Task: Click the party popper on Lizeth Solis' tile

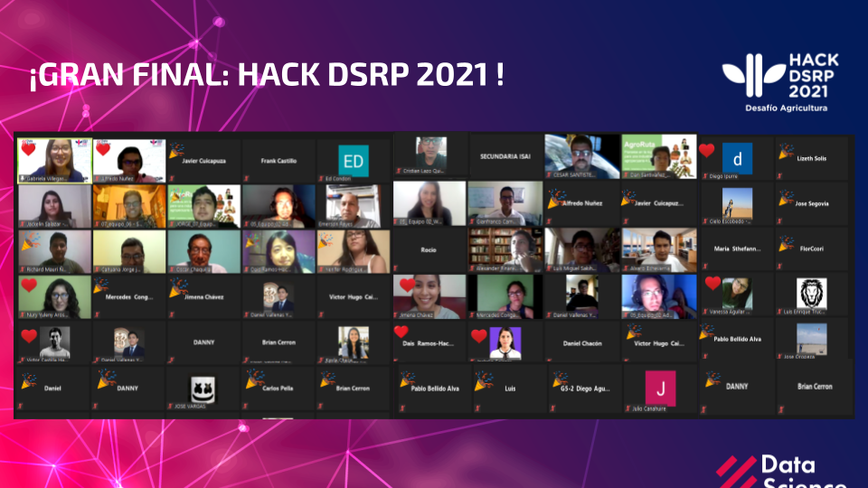Action: pos(786,151)
